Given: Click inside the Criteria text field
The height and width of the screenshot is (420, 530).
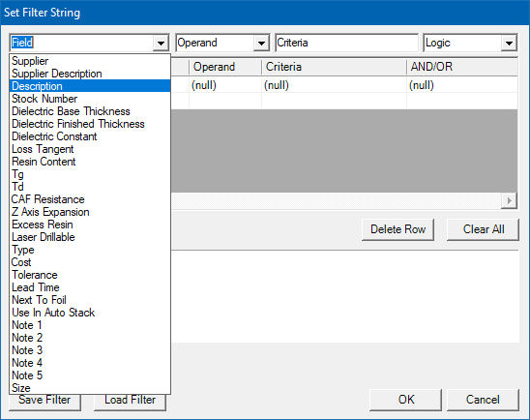Looking at the screenshot, I should coord(347,43).
